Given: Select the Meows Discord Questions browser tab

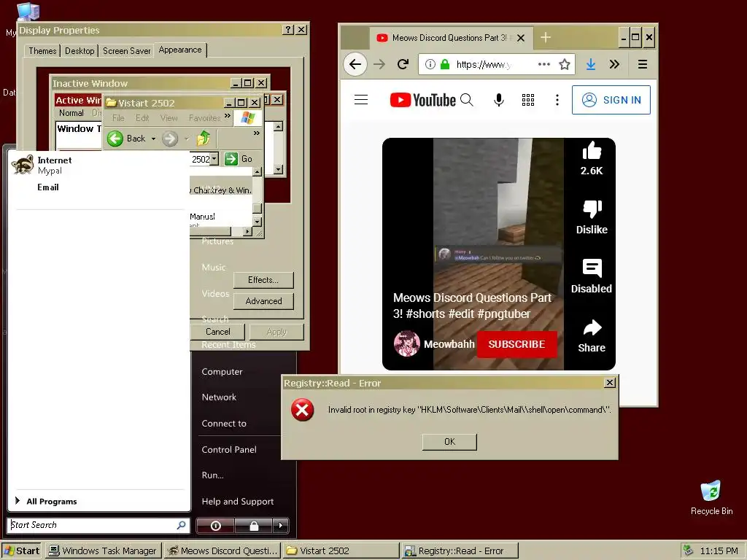Looking at the screenshot, I should (451, 38).
